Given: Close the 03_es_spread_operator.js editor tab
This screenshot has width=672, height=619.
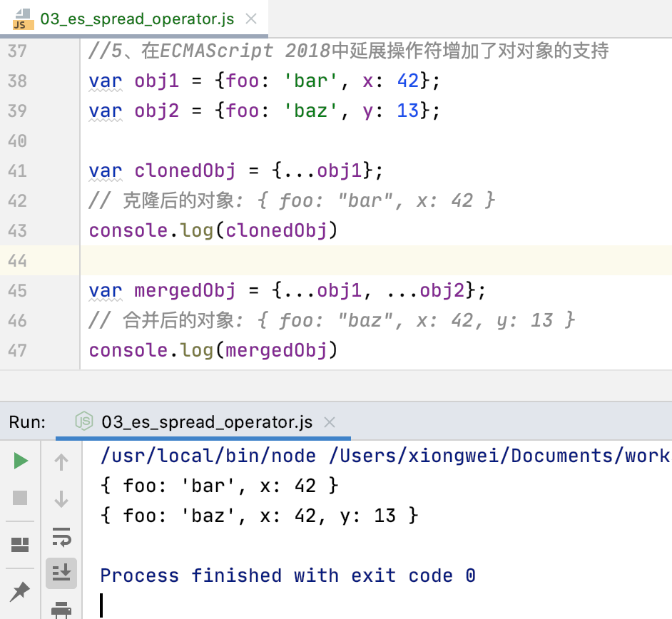Looking at the screenshot, I should coord(251,19).
